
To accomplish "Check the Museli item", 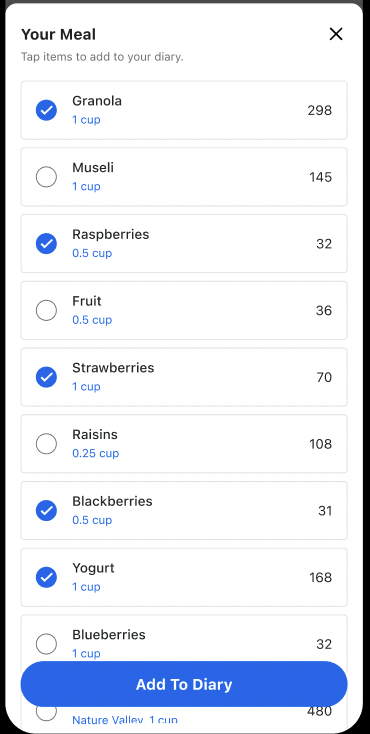I will pyautogui.click(x=46, y=177).
